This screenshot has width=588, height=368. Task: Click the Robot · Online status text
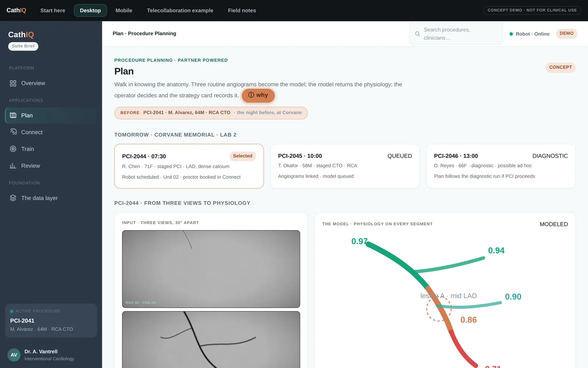point(533,34)
